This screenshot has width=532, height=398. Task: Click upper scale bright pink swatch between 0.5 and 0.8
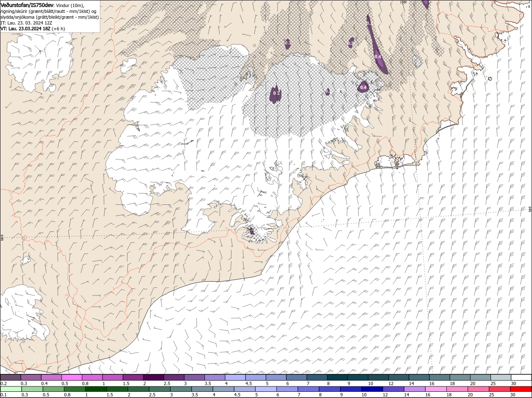[x=71, y=377]
